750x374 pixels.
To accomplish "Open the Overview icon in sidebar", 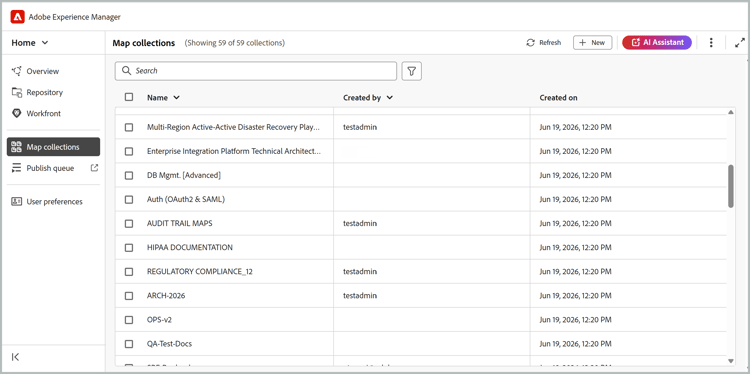I will [x=17, y=71].
